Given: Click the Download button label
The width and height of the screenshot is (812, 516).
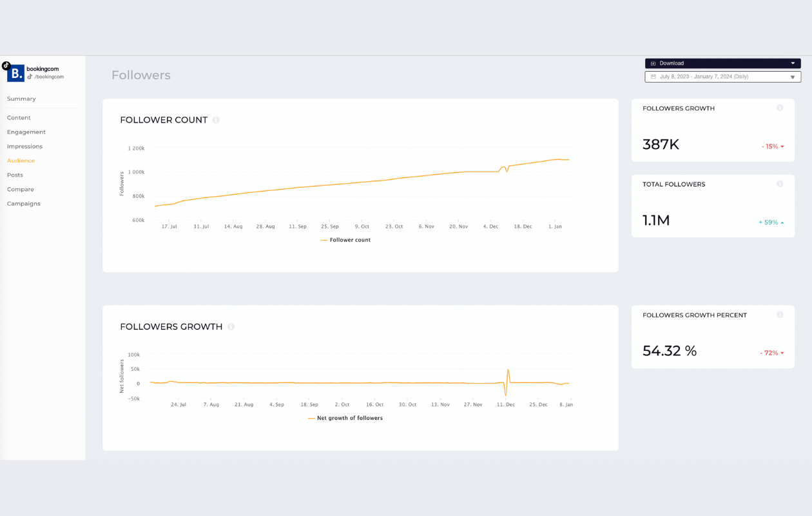Looking at the screenshot, I should (672, 63).
